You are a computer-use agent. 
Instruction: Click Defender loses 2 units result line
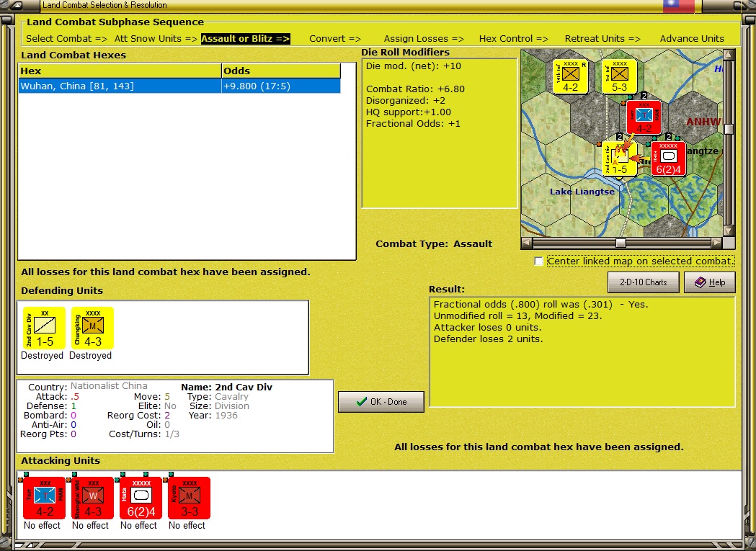coord(488,339)
